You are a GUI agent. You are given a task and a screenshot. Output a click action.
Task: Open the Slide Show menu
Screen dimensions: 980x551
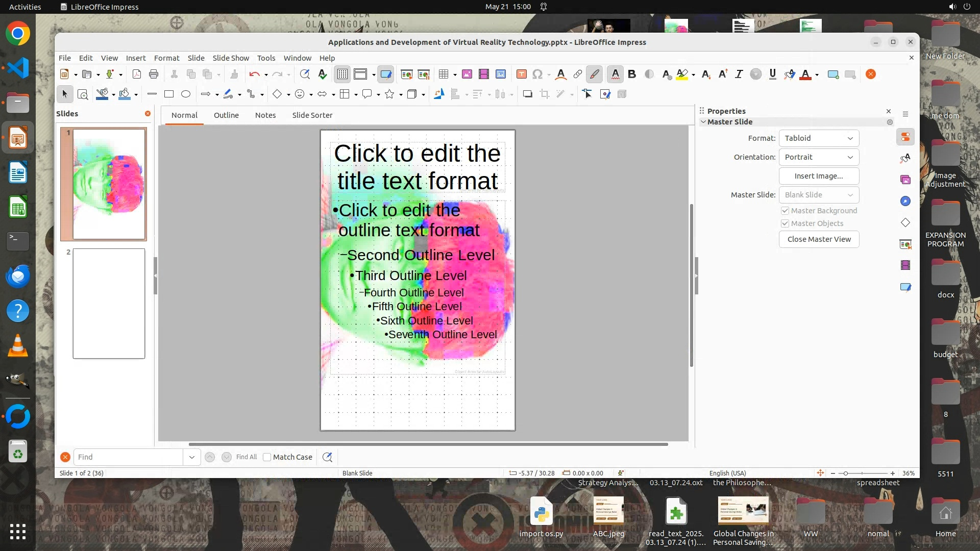click(231, 58)
